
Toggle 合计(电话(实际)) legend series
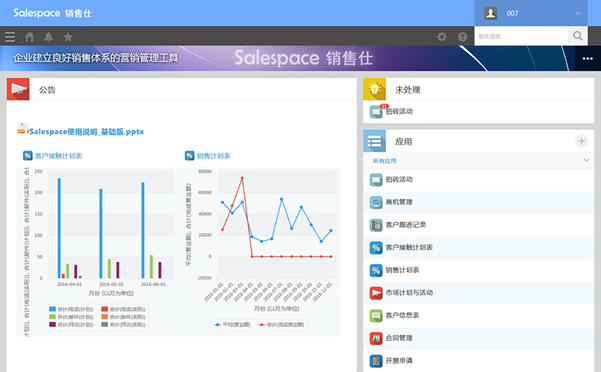point(123,309)
